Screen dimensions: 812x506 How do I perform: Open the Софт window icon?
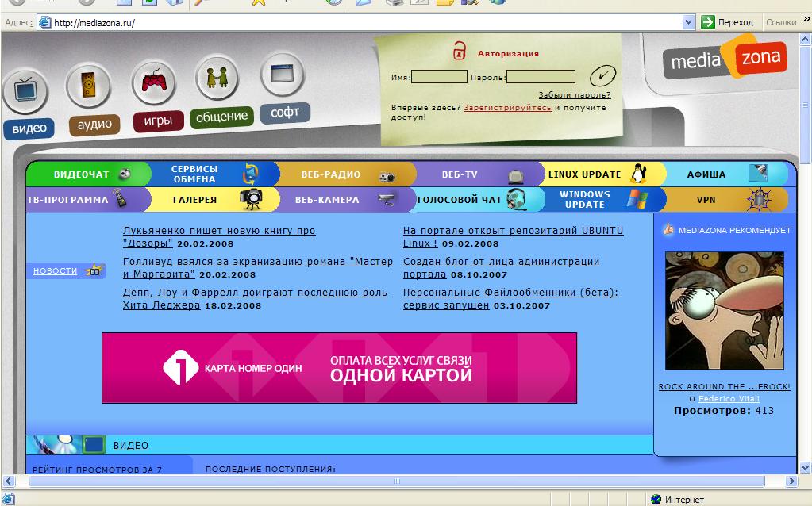(x=283, y=74)
